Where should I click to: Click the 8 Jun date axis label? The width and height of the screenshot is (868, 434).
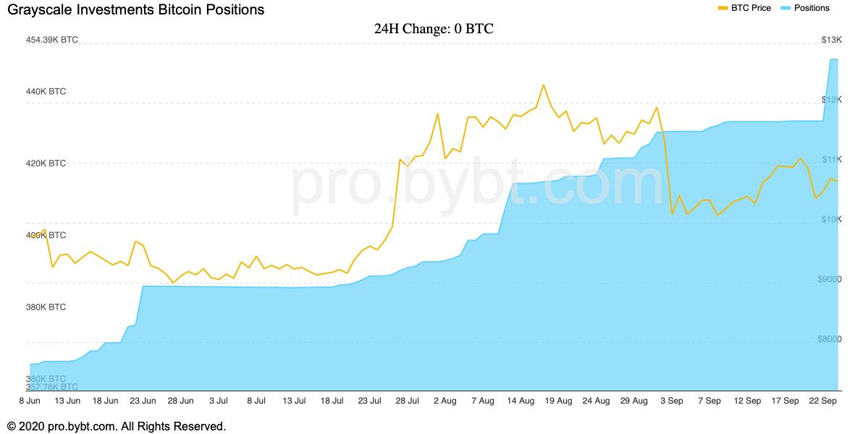(30, 401)
